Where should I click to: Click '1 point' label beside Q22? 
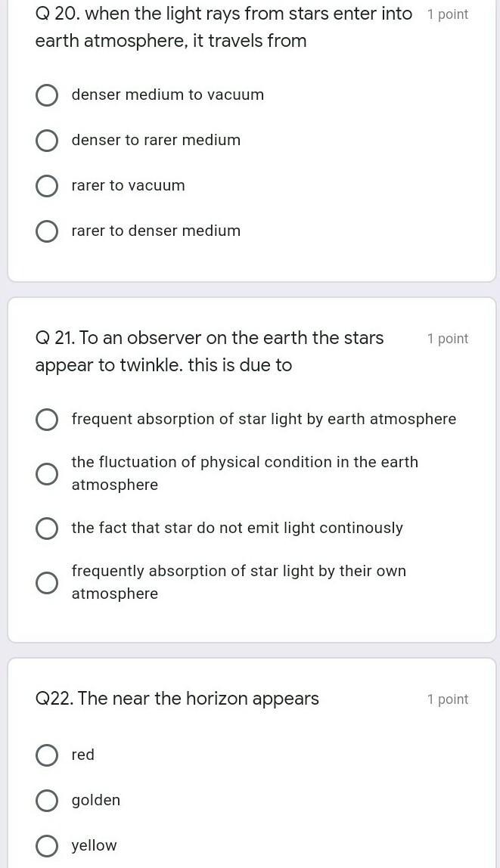(x=447, y=699)
